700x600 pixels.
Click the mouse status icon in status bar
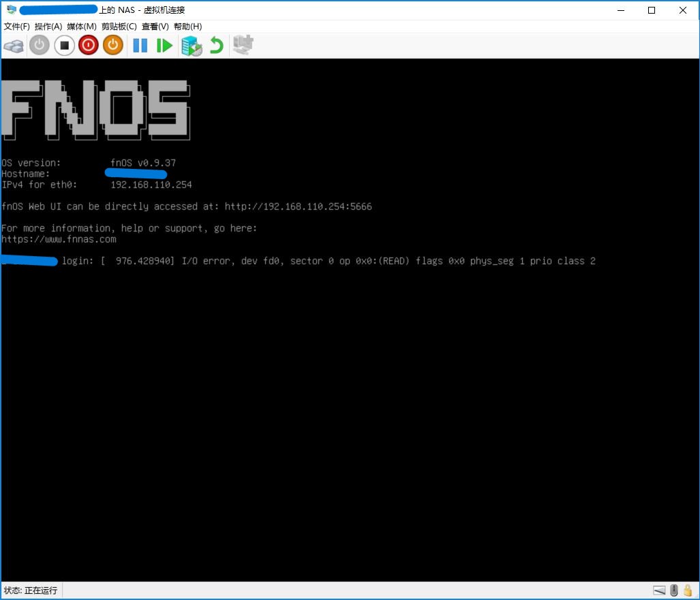674,590
